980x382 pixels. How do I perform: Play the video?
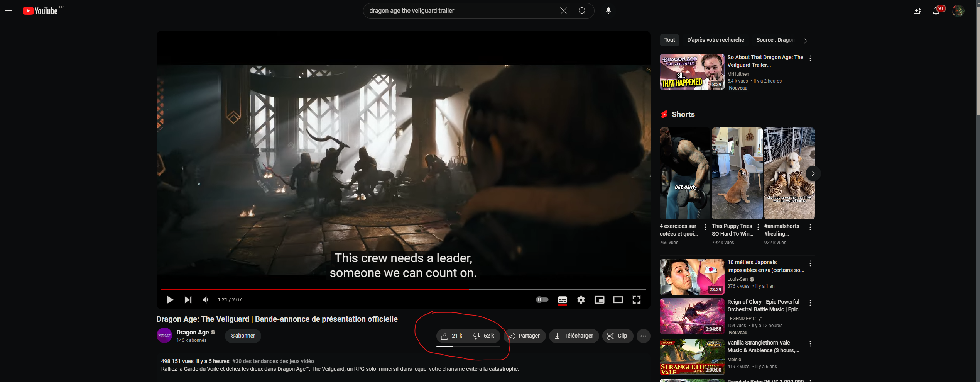170,300
